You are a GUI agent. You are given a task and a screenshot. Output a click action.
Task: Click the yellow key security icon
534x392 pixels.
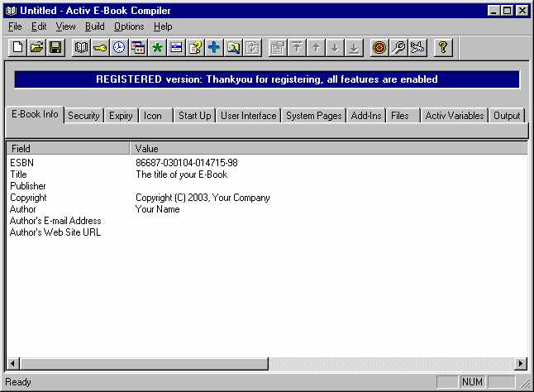coord(100,47)
